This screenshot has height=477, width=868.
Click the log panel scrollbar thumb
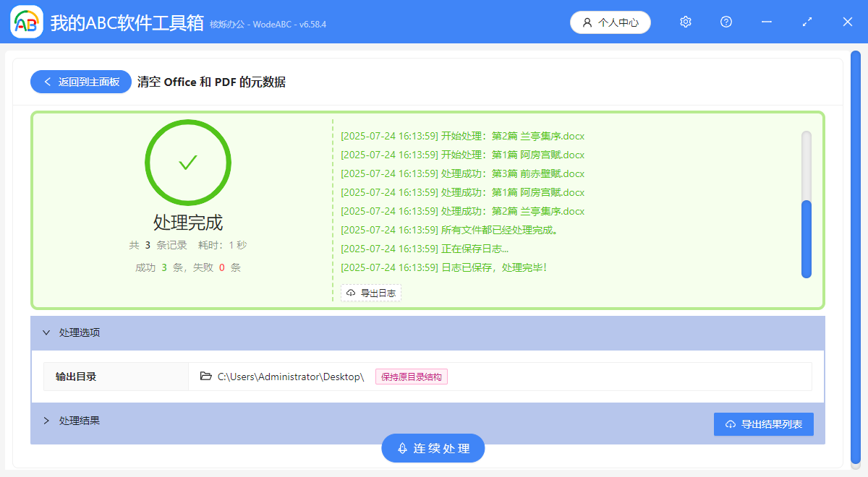coord(807,239)
